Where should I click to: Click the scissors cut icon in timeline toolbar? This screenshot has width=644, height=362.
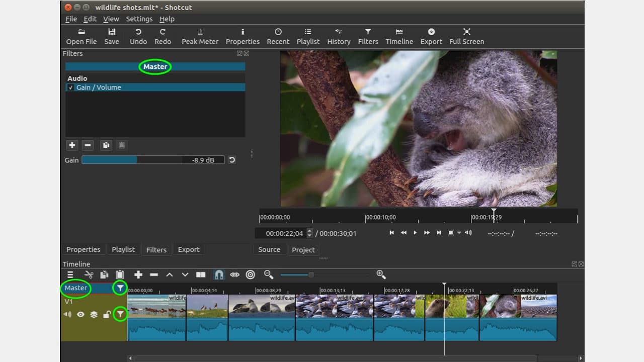pyautogui.click(x=89, y=275)
